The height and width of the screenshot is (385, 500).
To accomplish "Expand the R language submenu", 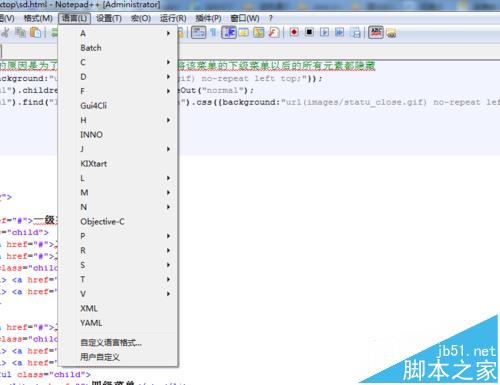I will pyautogui.click(x=118, y=250).
